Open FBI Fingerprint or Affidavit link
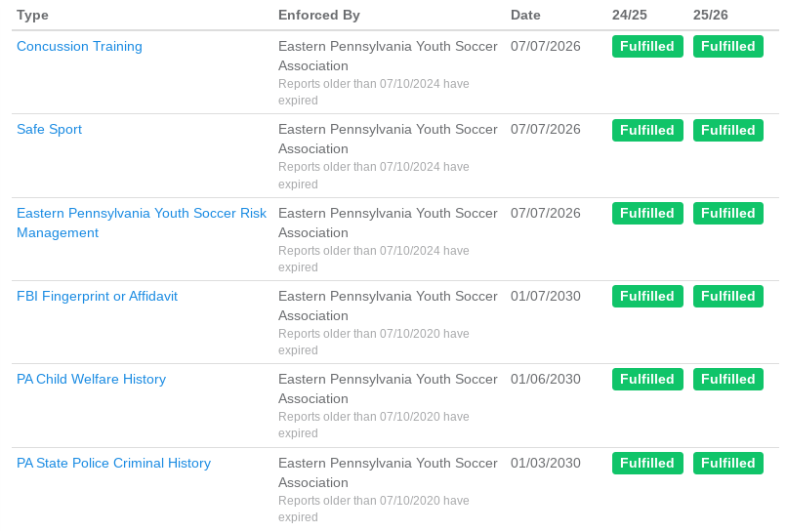The image size is (787, 532). point(97,296)
